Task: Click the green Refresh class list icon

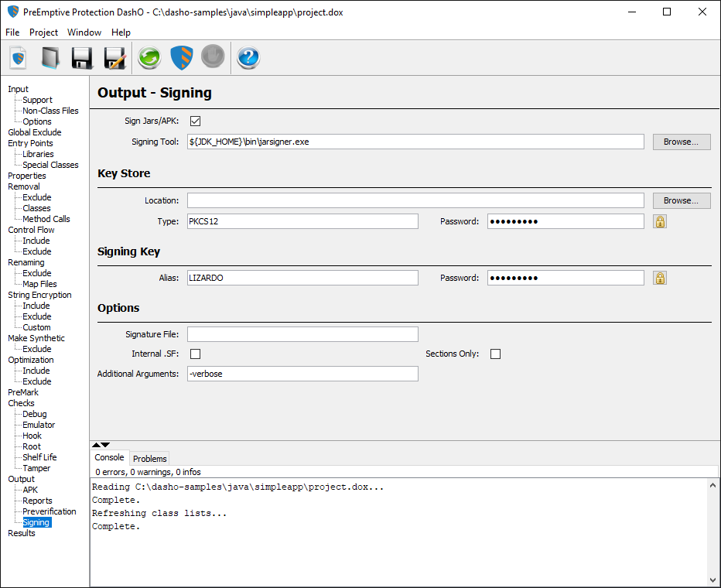Action: [149, 58]
